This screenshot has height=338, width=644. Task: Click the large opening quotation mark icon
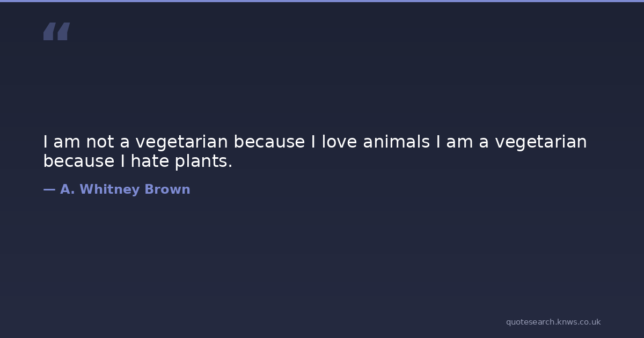coord(56,32)
